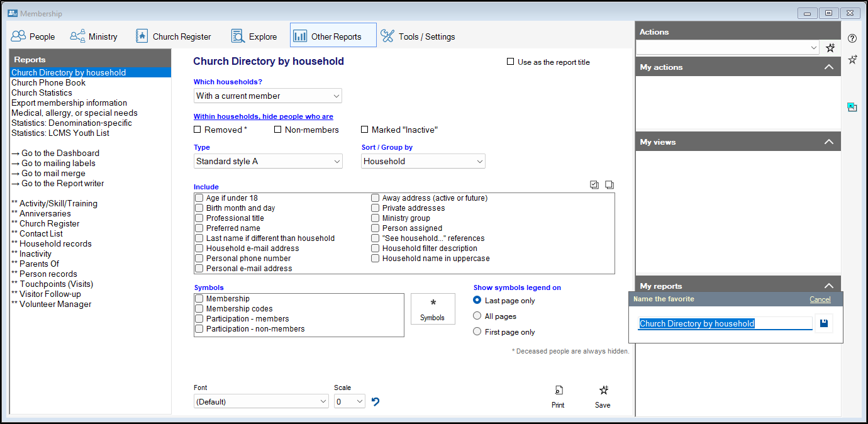Cancel naming the favorite
The image size is (868, 424).
click(820, 299)
